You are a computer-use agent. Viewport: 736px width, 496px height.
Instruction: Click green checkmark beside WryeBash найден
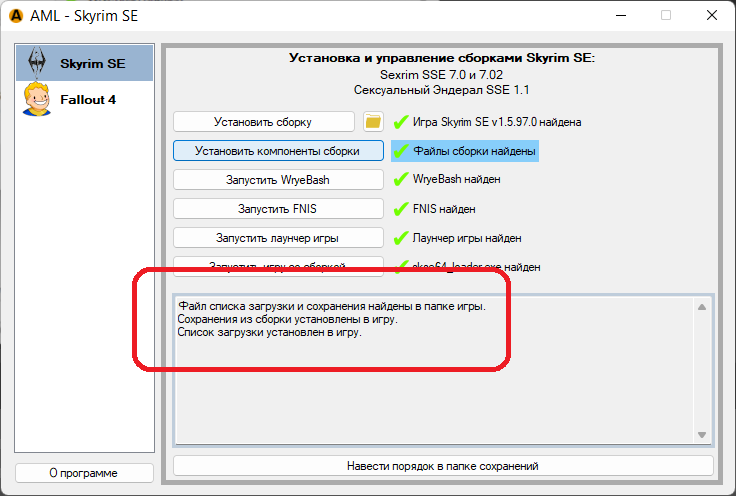tap(401, 180)
